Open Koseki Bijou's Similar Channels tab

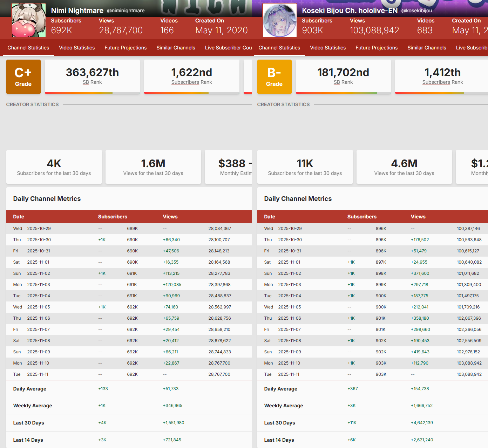pyautogui.click(x=427, y=48)
